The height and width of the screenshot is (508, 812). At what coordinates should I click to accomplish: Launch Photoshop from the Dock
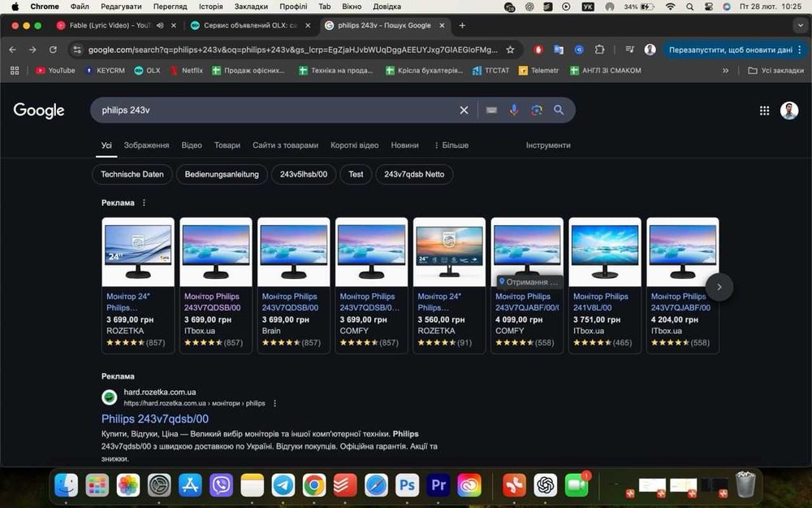pos(407,485)
